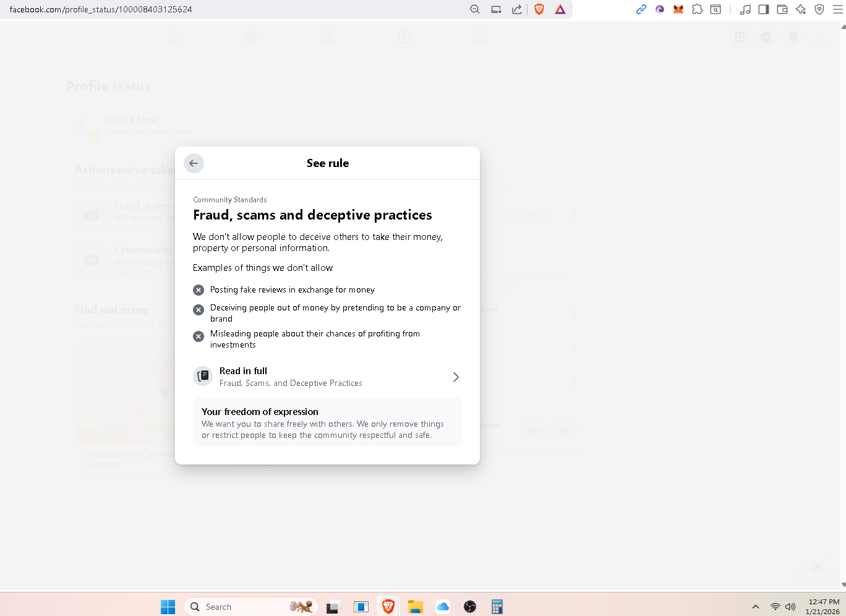Expand the Read in full chevron
Screen dimensions: 846x616
(x=456, y=377)
